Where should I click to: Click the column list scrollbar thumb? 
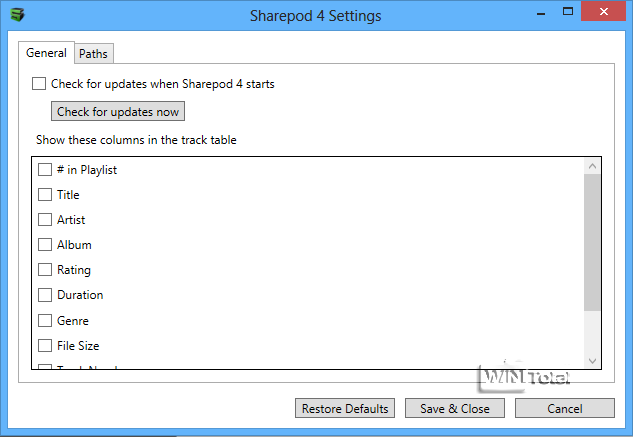pos(592,242)
